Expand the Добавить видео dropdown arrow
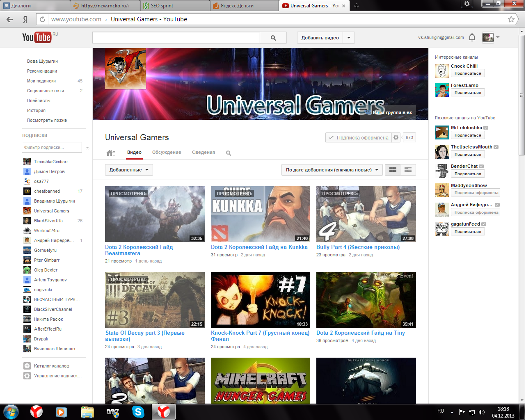This screenshot has height=420, width=526. 349,38
